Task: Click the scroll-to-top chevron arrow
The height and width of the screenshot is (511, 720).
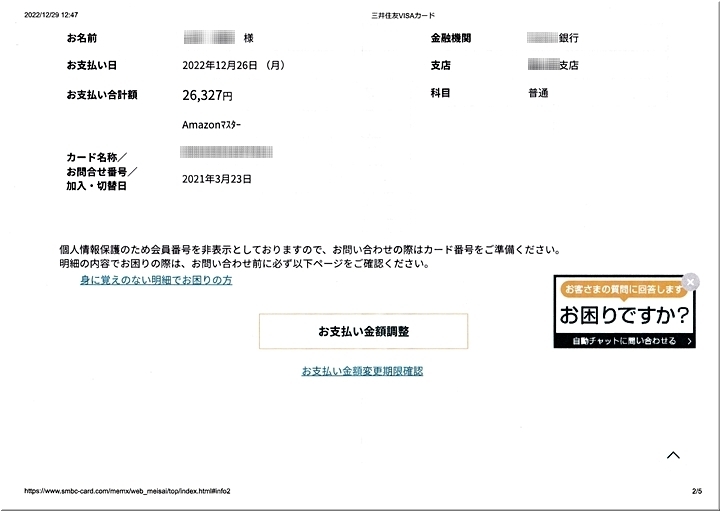Action: tap(673, 455)
